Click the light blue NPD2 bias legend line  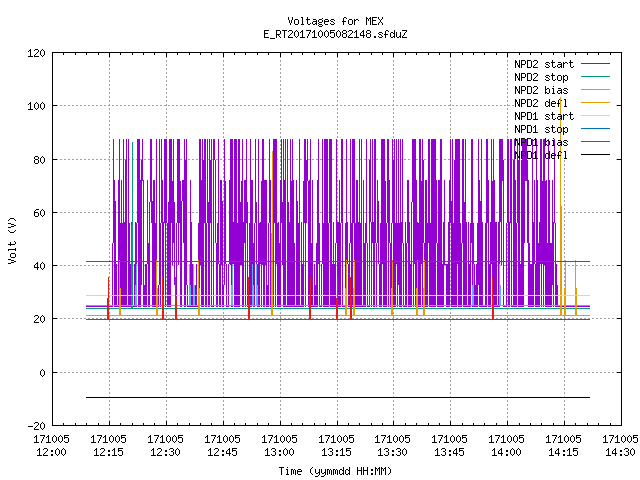[595, 89]
